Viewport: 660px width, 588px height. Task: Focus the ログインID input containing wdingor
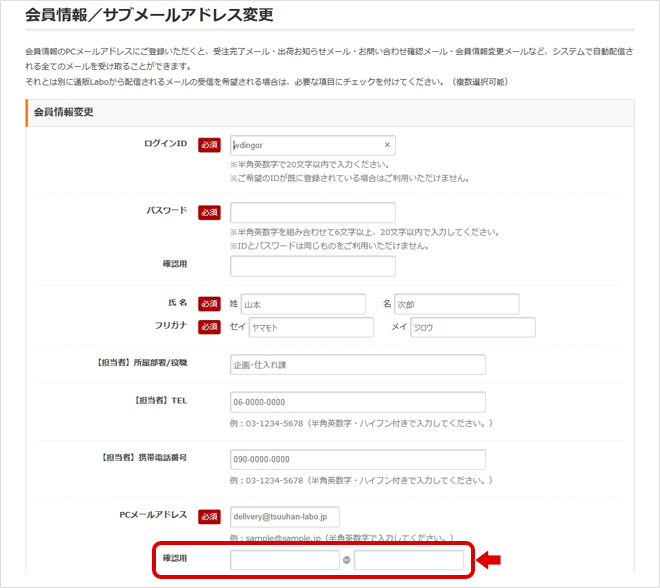pyautogui.click(x=305, y=145)
